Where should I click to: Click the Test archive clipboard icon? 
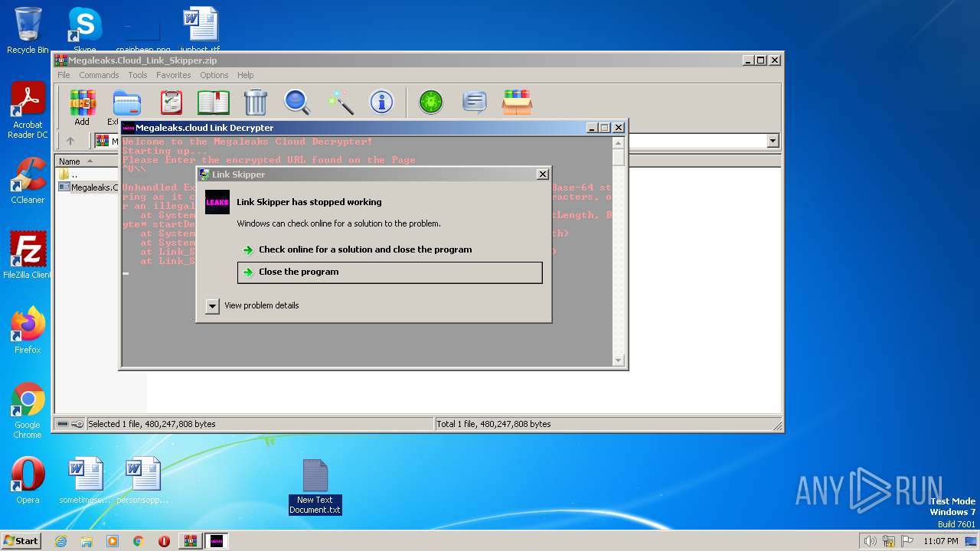171,102
